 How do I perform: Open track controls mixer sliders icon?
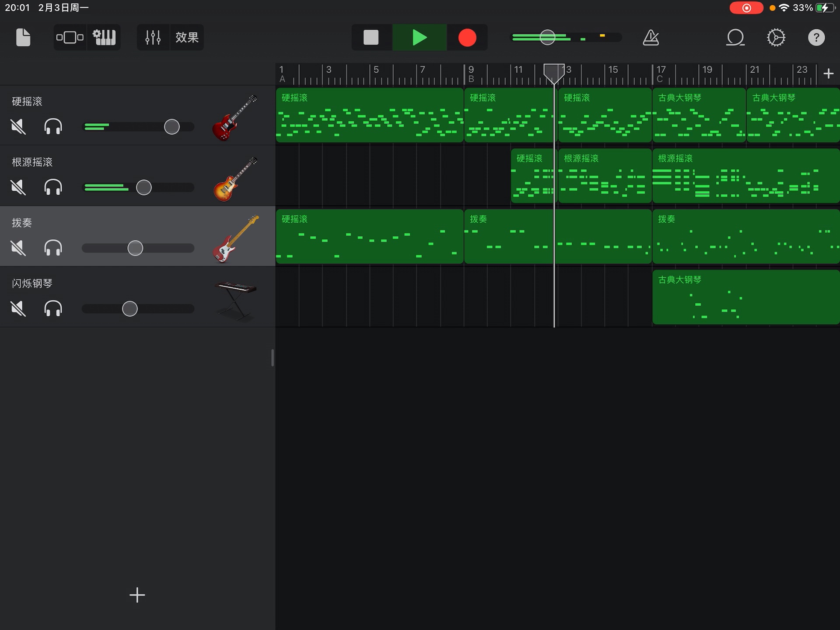pos(153,38)
